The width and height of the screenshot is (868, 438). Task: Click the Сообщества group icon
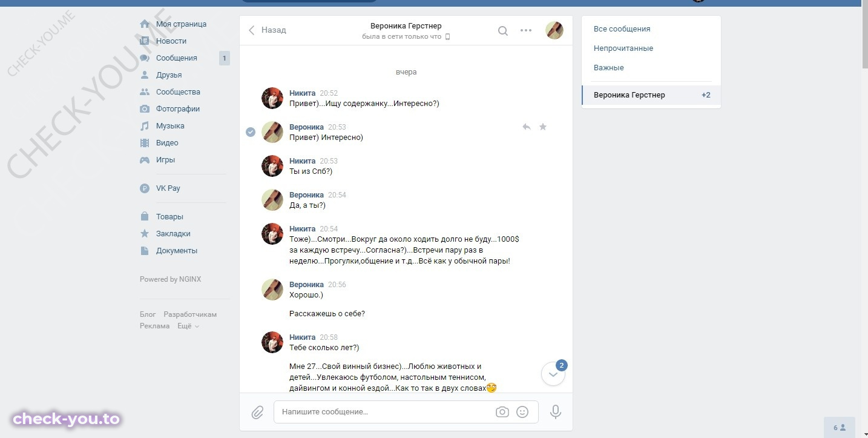(x=145, y=92)
